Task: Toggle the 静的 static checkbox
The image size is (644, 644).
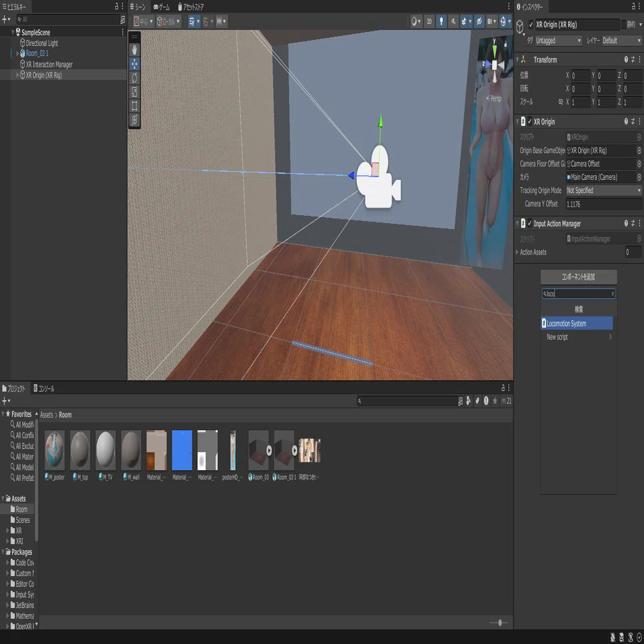Action: tap(623, 25)
